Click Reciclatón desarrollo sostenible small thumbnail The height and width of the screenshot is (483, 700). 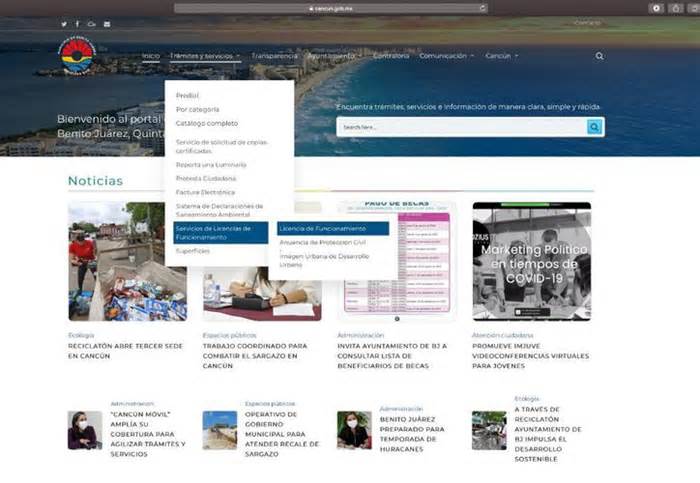click(489, 430)
